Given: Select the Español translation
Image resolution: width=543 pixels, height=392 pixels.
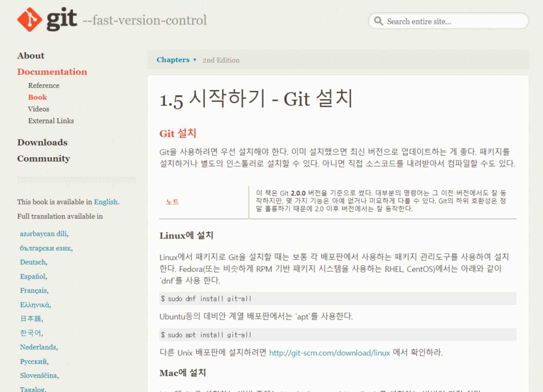Looking at the screenshot, I should click(x=33, y=276).
